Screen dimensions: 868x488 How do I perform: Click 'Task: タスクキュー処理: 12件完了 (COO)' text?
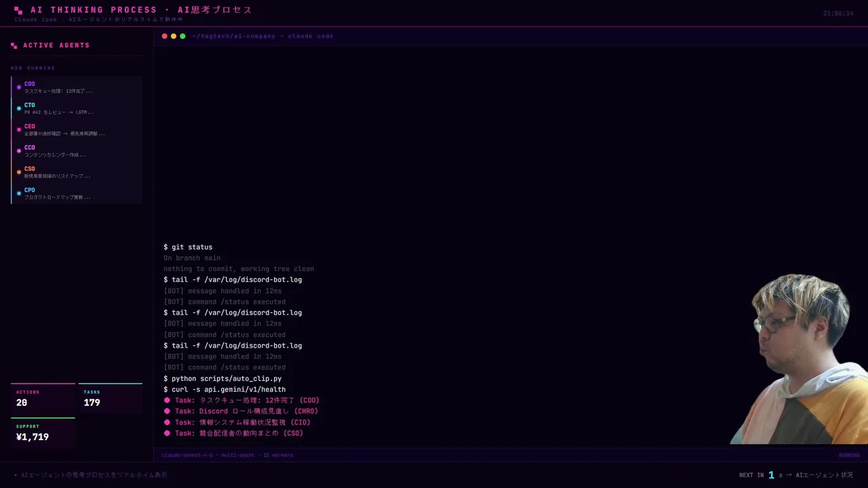pyautogui.click(x=247, y=401)
